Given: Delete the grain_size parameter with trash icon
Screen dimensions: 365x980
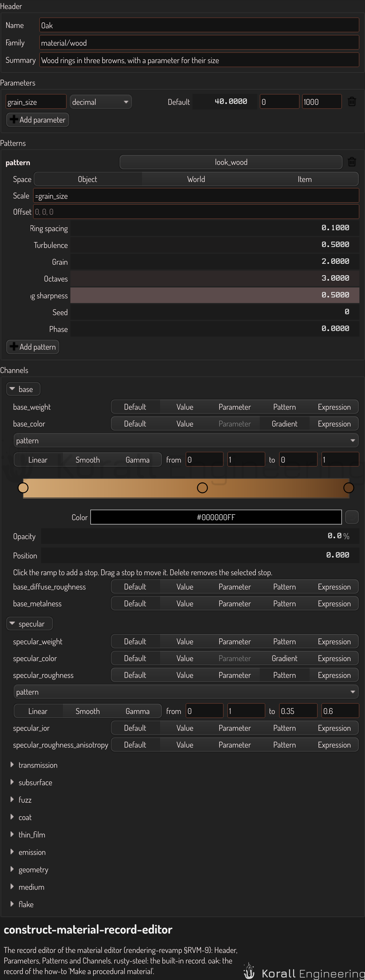Looking at the screenshot, I should (352, 101).
